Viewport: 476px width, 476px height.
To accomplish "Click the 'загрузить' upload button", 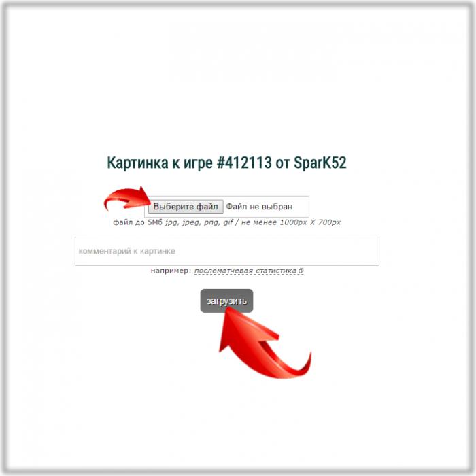I will [x=226, y=301].
